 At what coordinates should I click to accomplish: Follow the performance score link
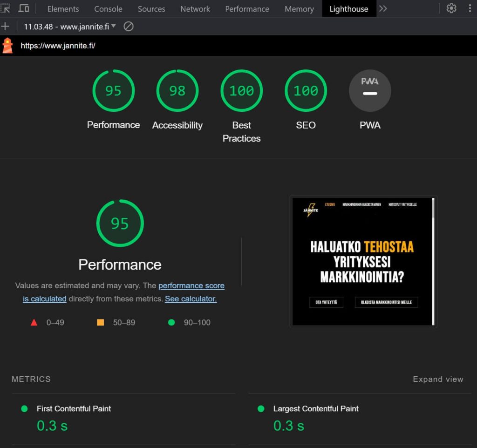[x=191, y=285]
